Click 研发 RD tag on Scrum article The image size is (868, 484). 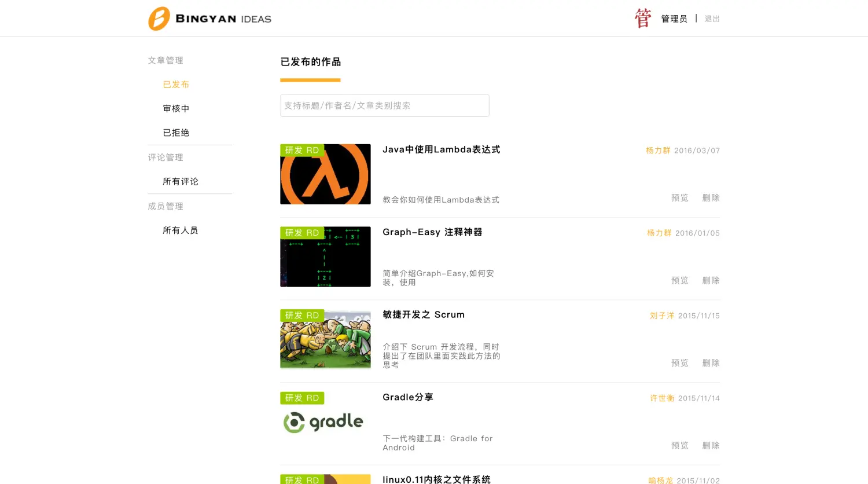pos(302,316)
